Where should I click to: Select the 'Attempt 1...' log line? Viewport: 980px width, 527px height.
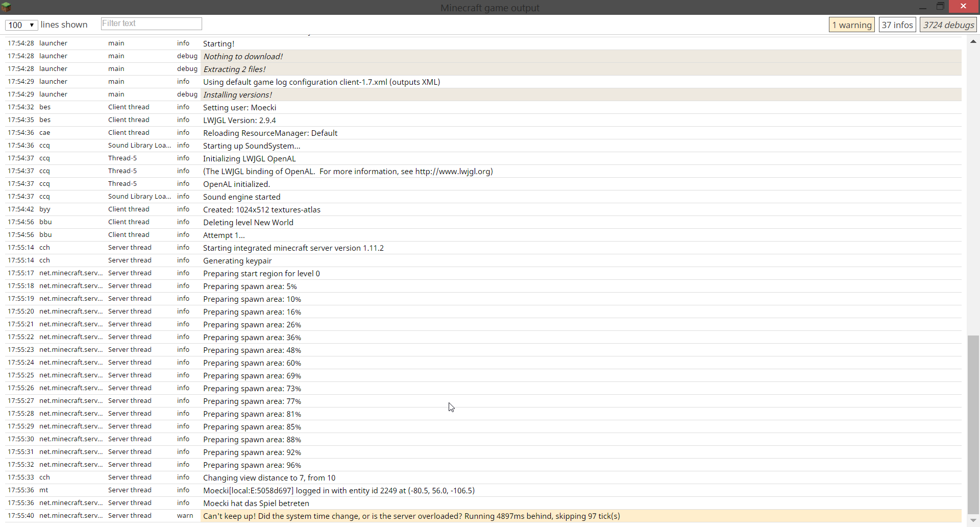[483, 235]
